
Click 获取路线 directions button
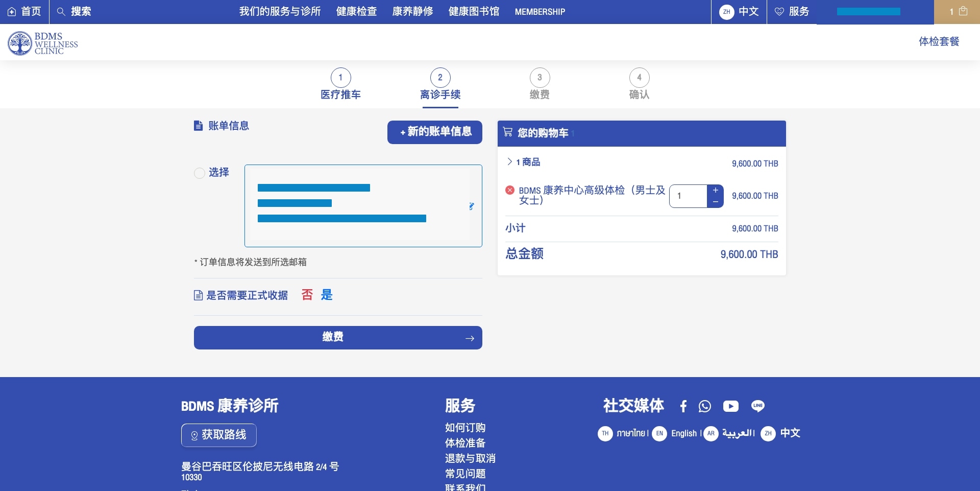coord(219,435)
